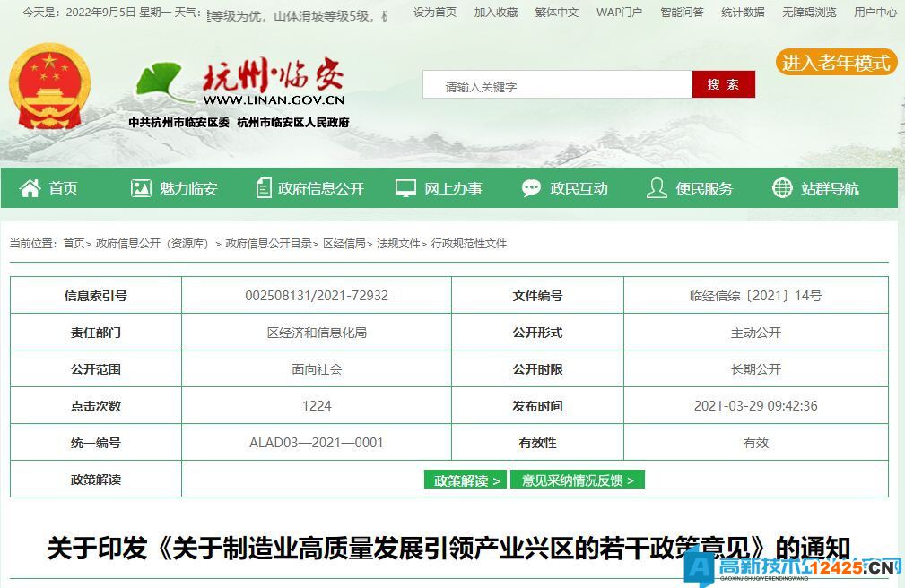
Task: Turn on 无障碍浏览 accessibility mode
Action: 809,13
